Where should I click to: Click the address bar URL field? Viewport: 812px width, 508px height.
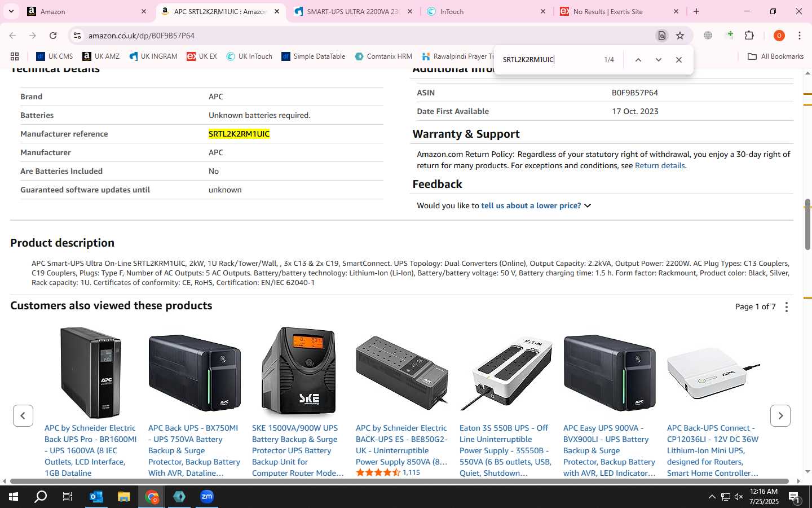coord(367,36)
